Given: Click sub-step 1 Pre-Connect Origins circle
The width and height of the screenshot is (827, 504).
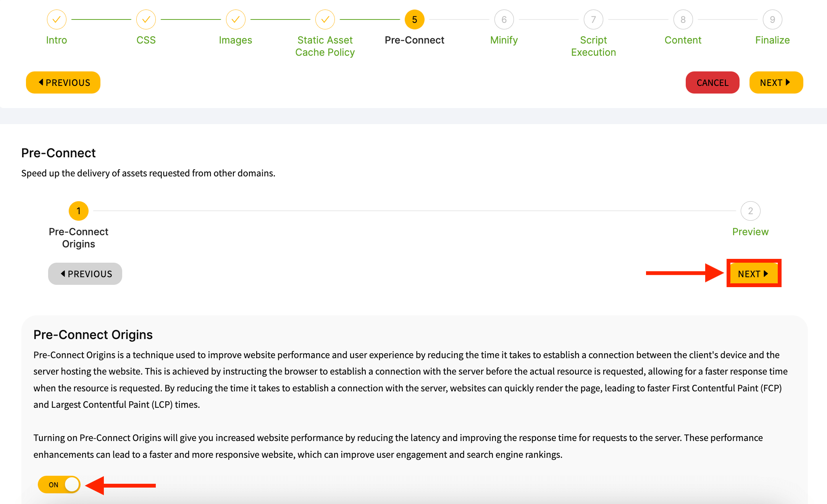Looking at the screenshot, I should pos(79,211).
